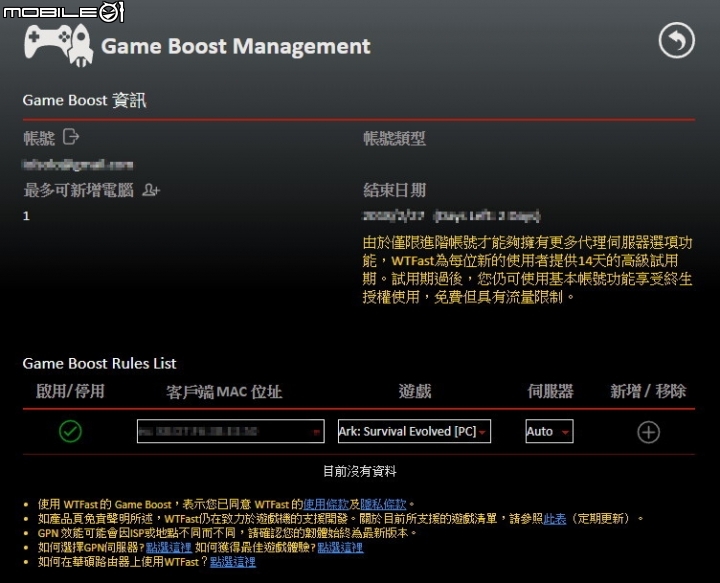Click the Game Boost 資訊 heading

84,100
